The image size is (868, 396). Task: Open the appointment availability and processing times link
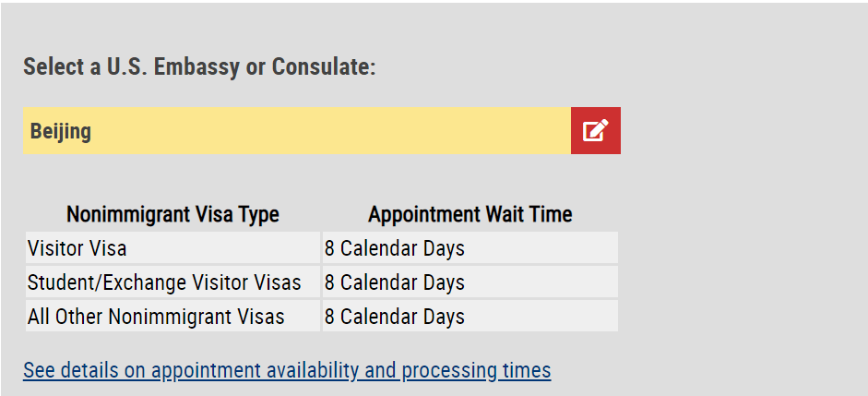[x=287, y=370]
